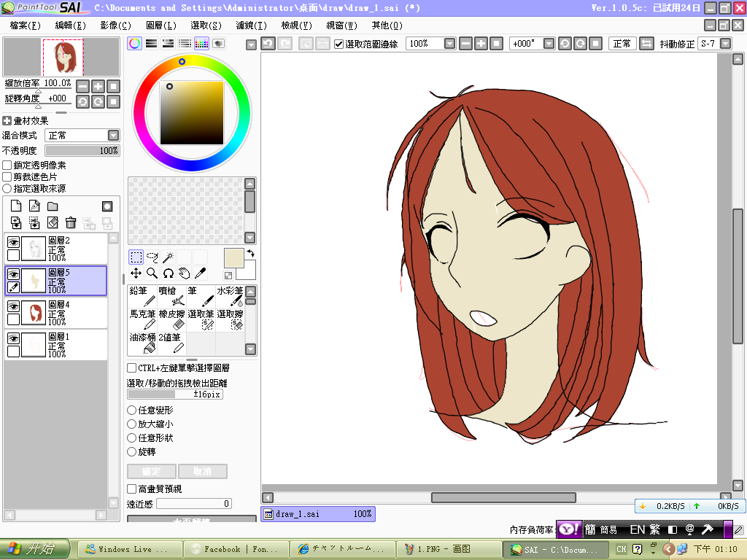Enable 鎖定透明像素 checkbox
Screen dimensions: 747x560
[7, 166]
